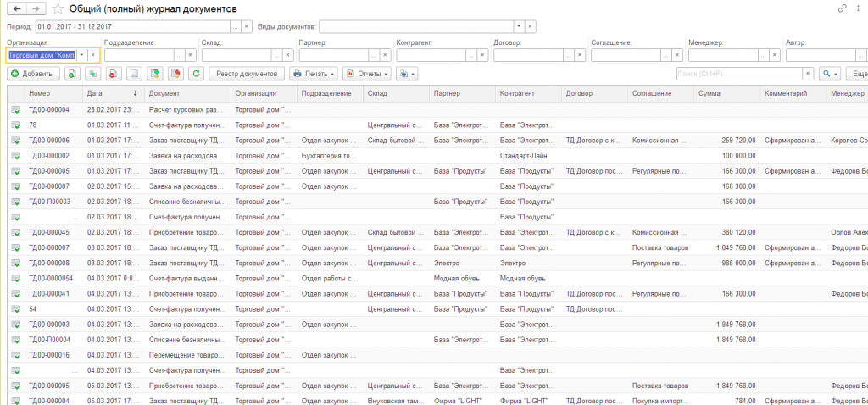Screen dimensions: 868x405
Task: Click the create-based-on toolbar icon
Action: (93, 73)
